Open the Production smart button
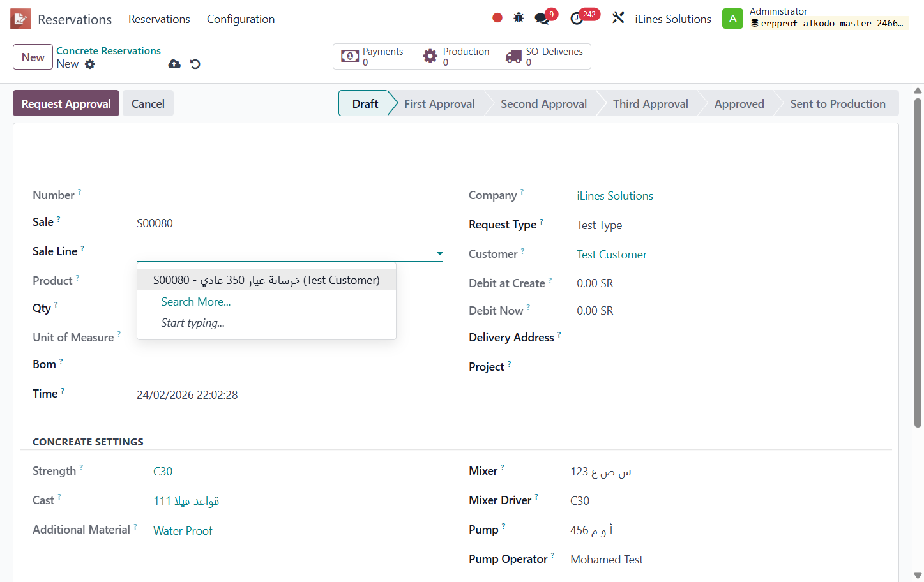Image resolution: width=924 pixels, height=582 pixels. 457,56
